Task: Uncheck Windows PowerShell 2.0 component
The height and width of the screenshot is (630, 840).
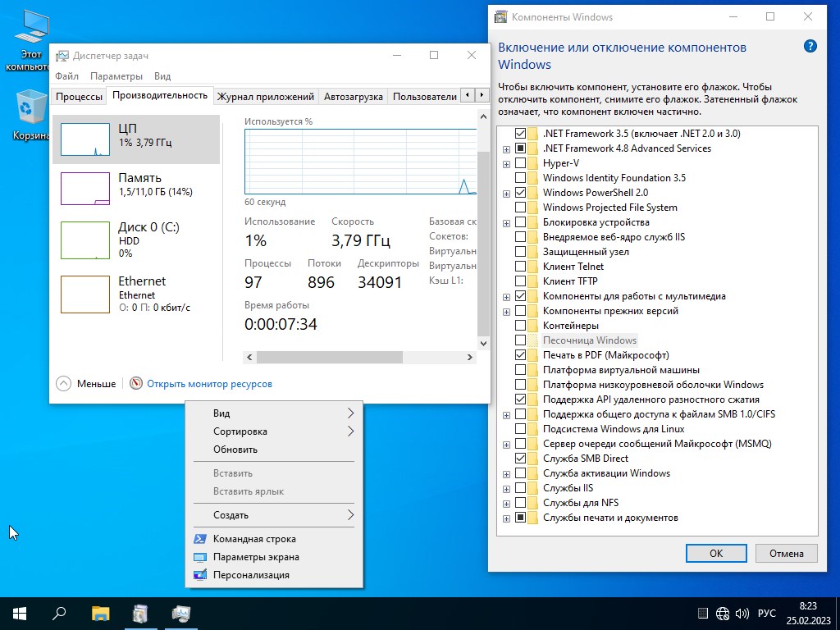Action: (x=520, y=193)
